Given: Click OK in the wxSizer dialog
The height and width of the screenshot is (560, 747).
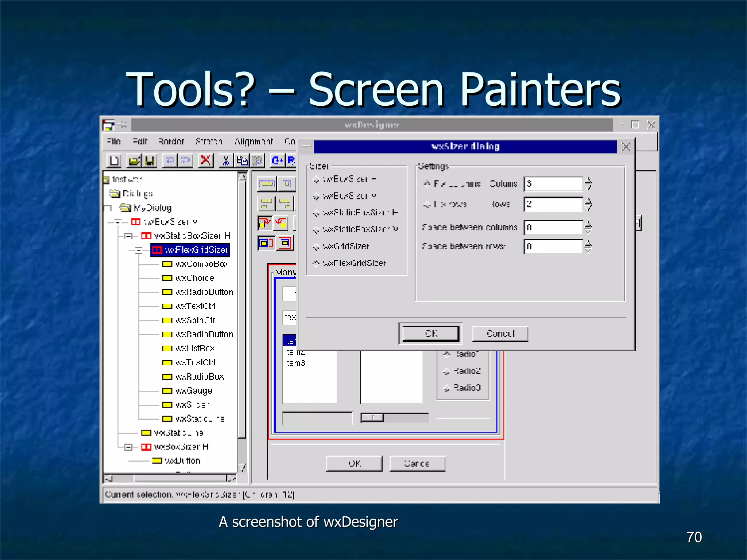Looking at the screenshot, I should click(x=430, y=334).
